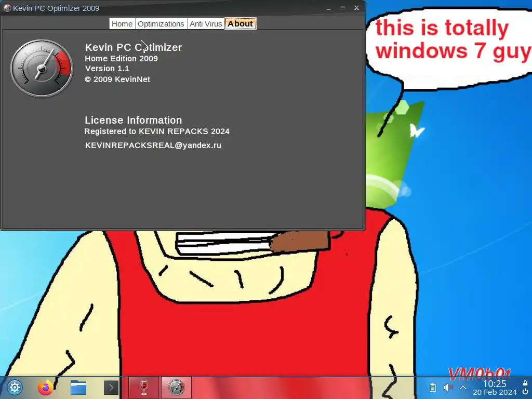Click the date '20 Feb 2024'
The height and width of the screenshot is (399, 532).
[495, 392]
